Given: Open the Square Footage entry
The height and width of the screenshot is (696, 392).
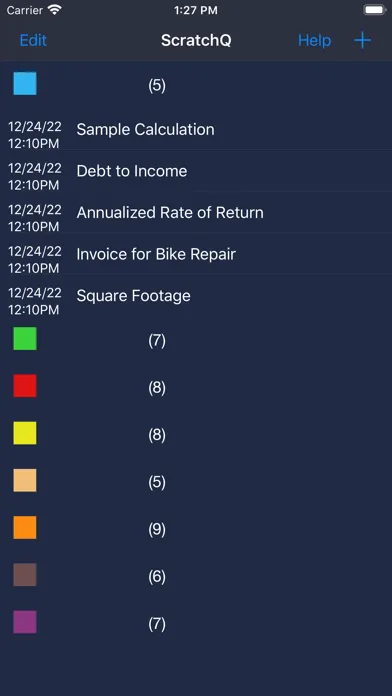Looking at the screenshot, I should point(196,296).
